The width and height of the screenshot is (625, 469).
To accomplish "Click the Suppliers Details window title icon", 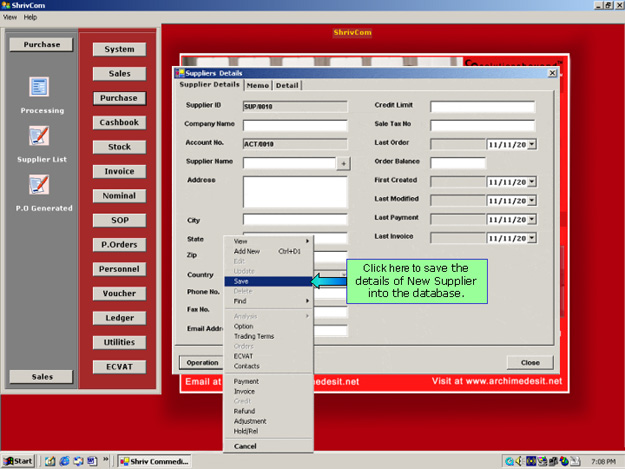I will (180, 73).
